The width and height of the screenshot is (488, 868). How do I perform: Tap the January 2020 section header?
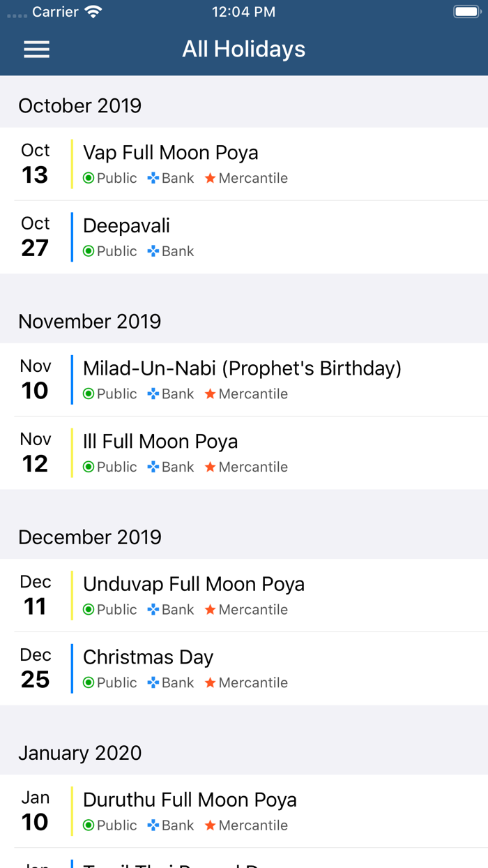point(79,753)
